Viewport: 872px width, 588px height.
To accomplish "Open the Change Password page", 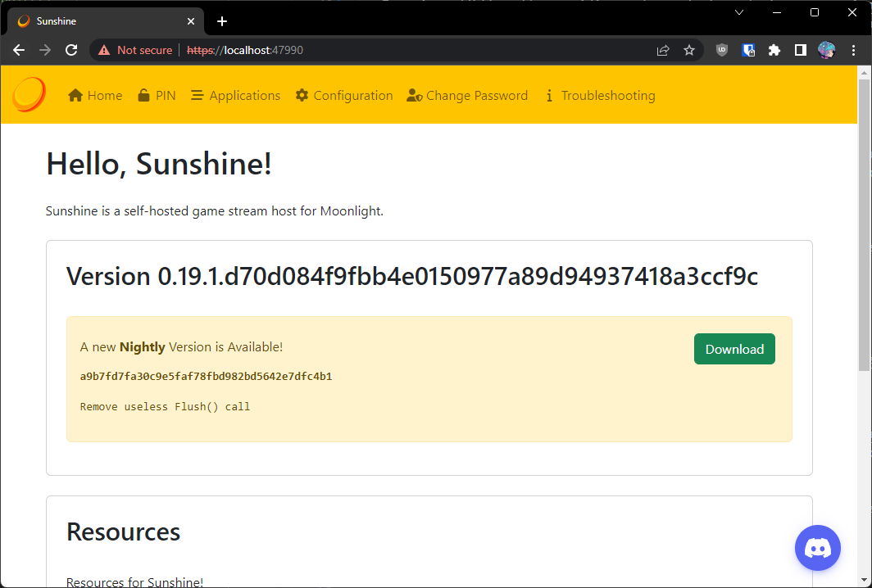I will (467, 96).
